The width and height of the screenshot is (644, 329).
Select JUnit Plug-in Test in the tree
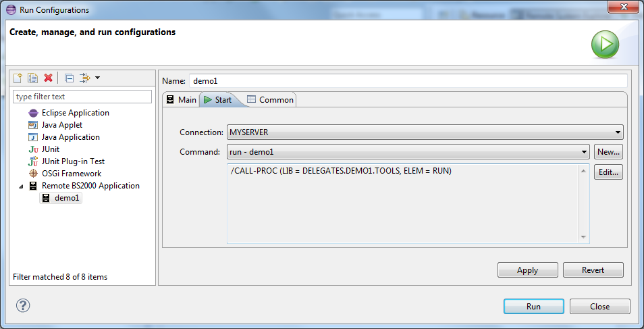point(73,161)
